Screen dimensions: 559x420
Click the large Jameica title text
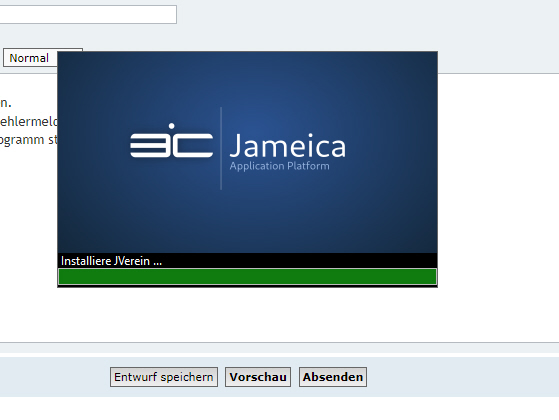[287, 146]
